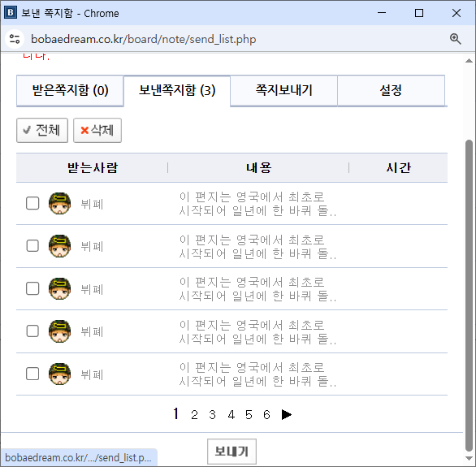Click the Bobaedream favicon in title bar

point(11,13)
